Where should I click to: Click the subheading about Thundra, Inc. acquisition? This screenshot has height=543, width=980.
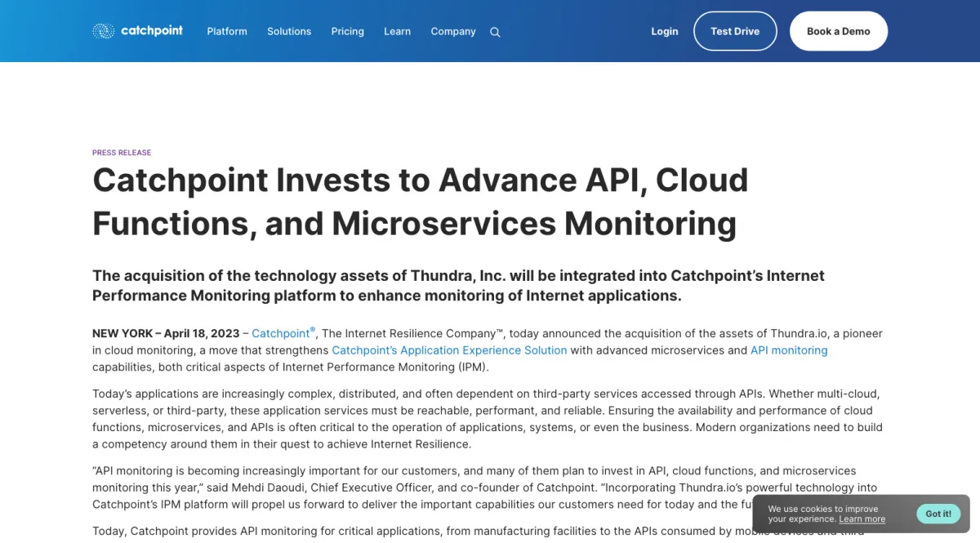point(458,286)
